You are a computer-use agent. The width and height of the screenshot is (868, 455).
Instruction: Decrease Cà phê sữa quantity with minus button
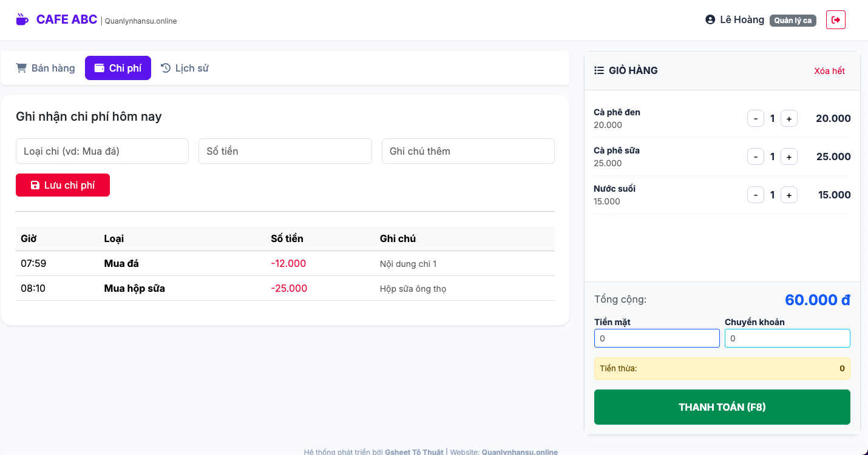756,157
